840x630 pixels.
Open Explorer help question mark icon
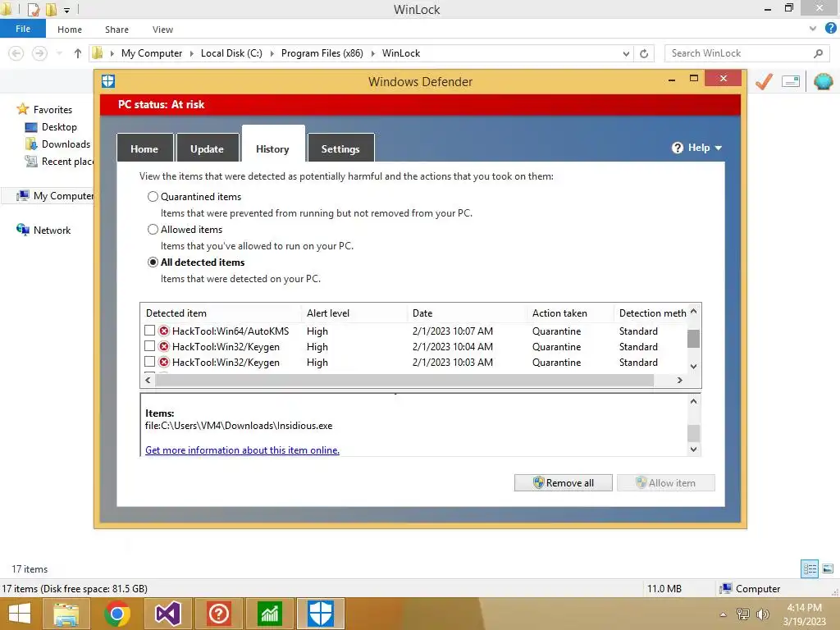point(831,29)
